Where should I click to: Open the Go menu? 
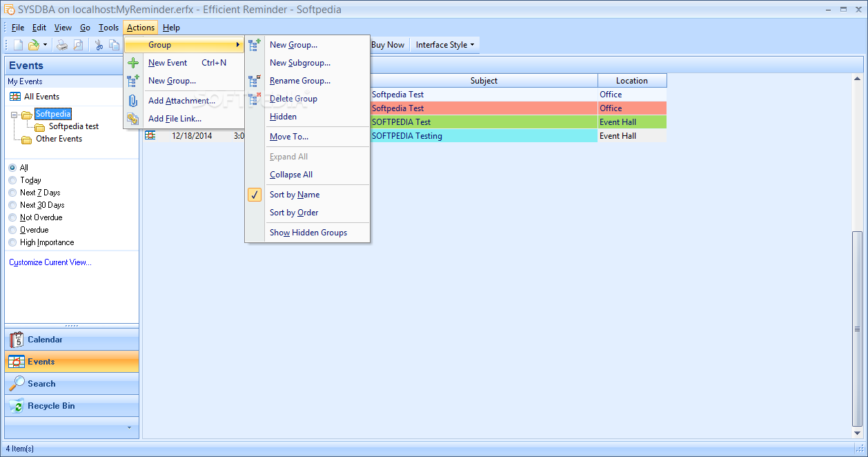point(85,28)
